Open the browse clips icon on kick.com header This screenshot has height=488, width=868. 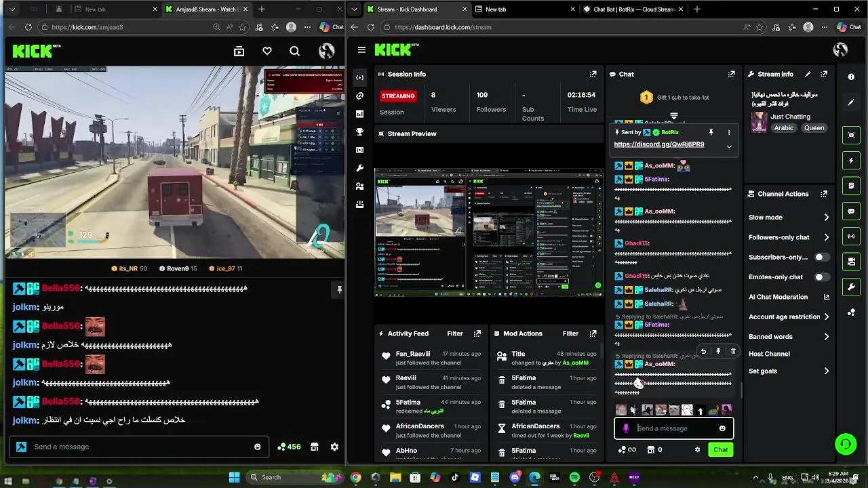coord(239,51)
